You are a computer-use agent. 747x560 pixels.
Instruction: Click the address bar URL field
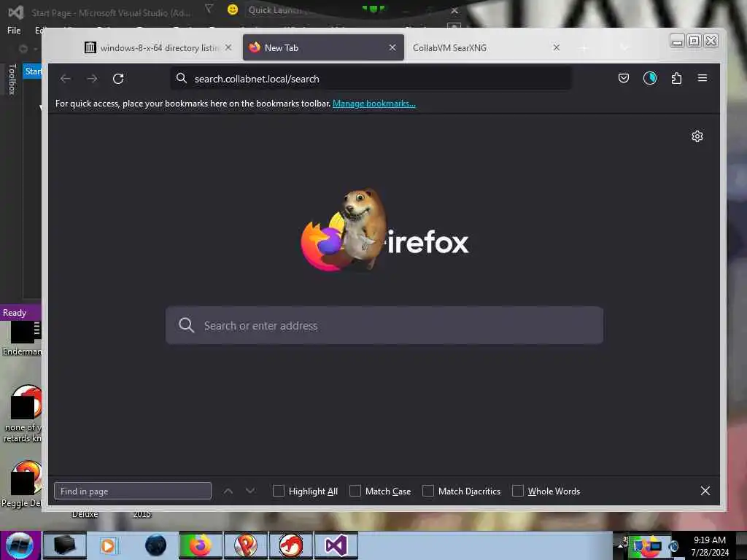[371, 79]
